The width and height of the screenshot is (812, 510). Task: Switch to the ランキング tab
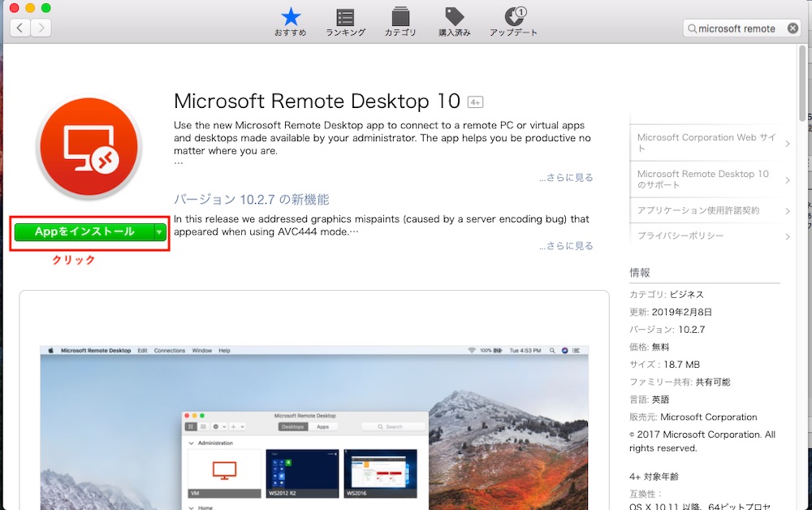click(345, 22)
